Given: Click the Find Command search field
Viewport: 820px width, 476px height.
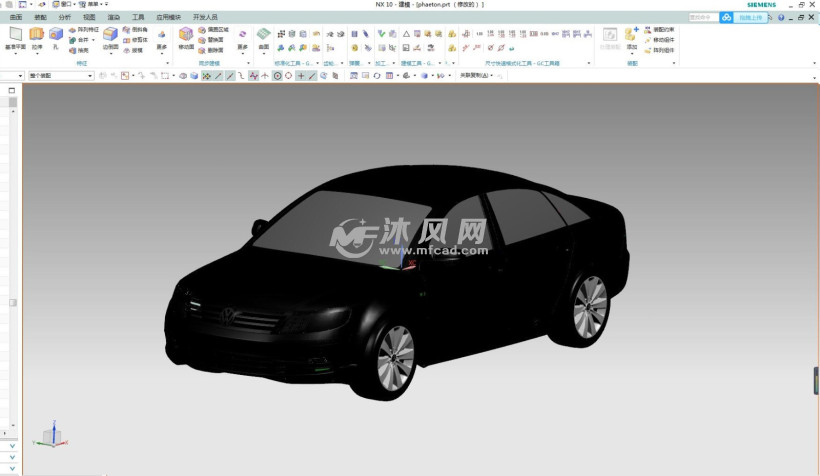Looking at the screenshot, I should [x=703, y=17].
